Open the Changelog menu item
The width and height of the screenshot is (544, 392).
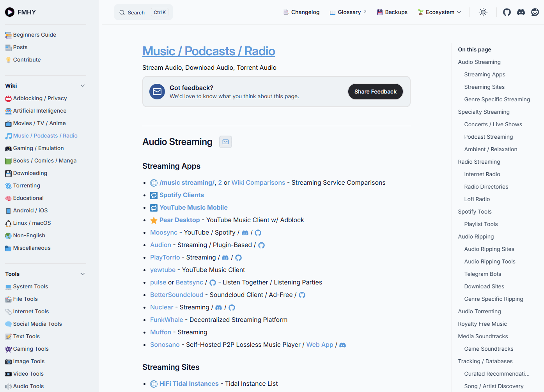coord(301,12)
